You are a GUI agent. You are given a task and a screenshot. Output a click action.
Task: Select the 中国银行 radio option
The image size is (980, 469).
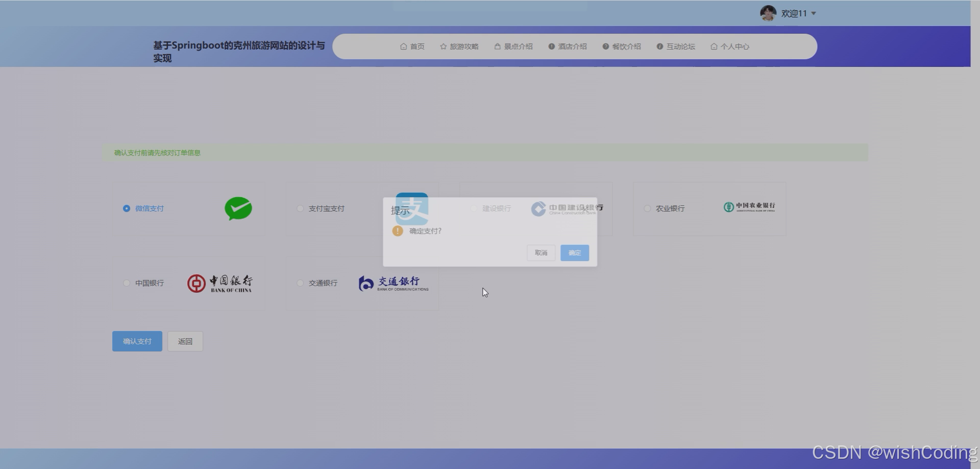[127, 283]
